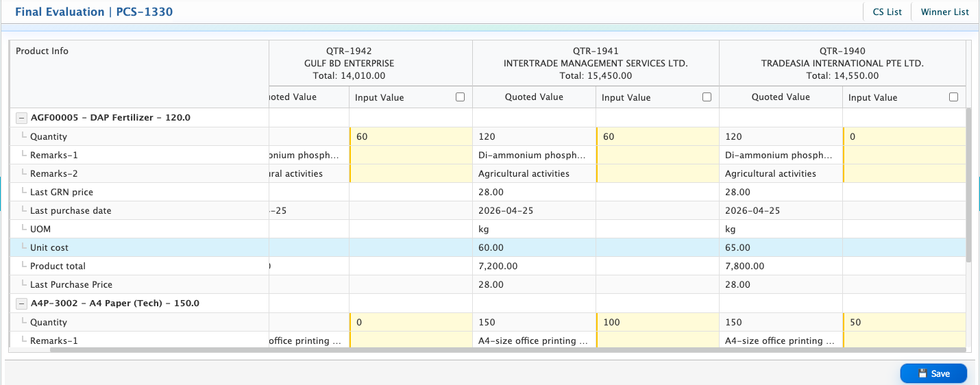Screen dimensions: 980x385
Task: Click product total 7,800.00 cell
Action: [781, 266]
